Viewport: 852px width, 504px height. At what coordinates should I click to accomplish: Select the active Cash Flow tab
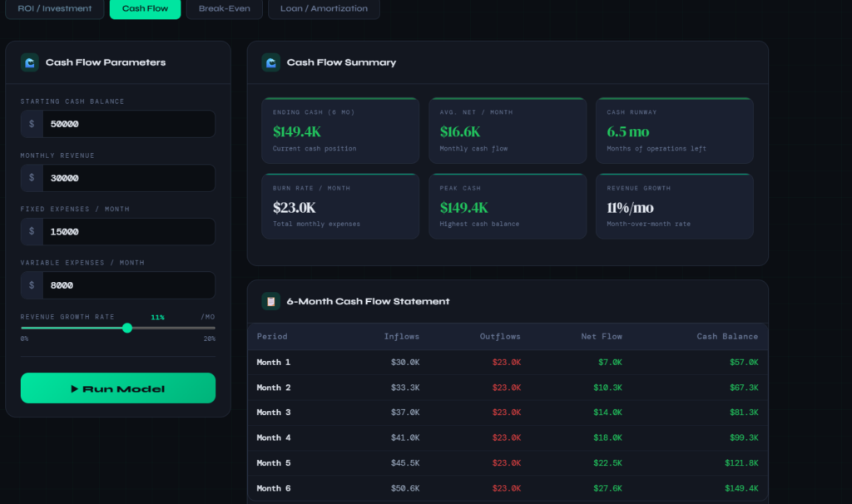pos(145,8)
